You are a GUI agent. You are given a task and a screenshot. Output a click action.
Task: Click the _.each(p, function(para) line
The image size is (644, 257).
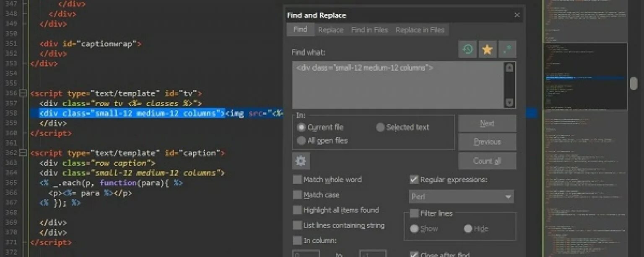point(111,183)
